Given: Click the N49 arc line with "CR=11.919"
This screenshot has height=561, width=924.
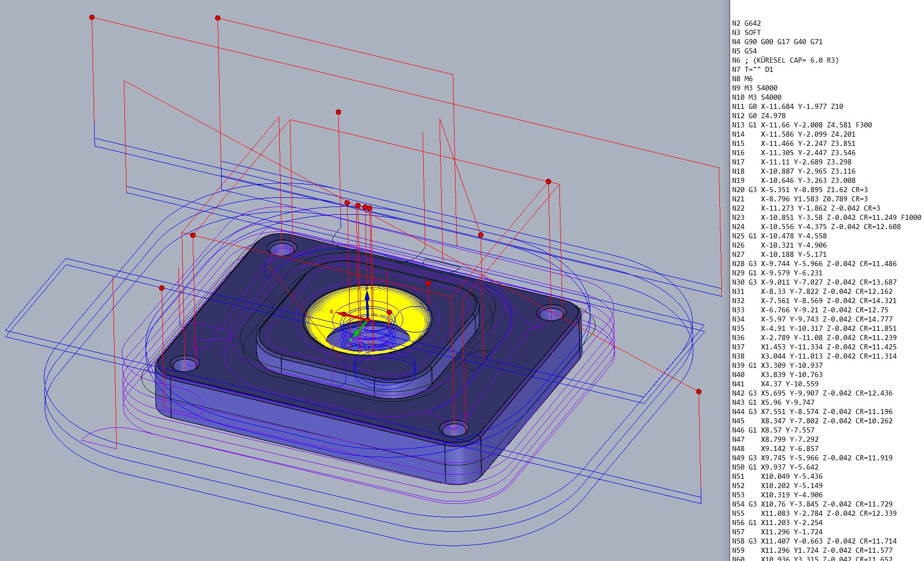Looking at the screenshot, I should click(812, 458).
